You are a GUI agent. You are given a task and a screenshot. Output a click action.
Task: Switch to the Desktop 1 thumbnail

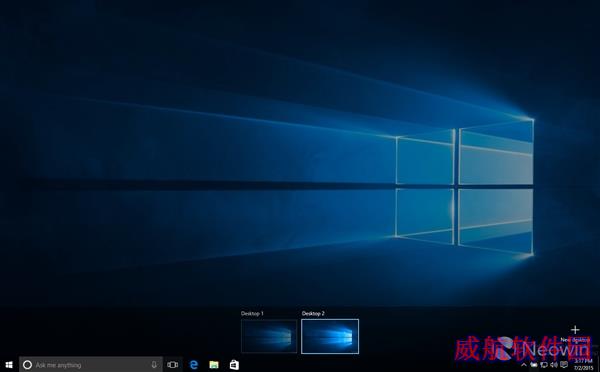point(269,336)
